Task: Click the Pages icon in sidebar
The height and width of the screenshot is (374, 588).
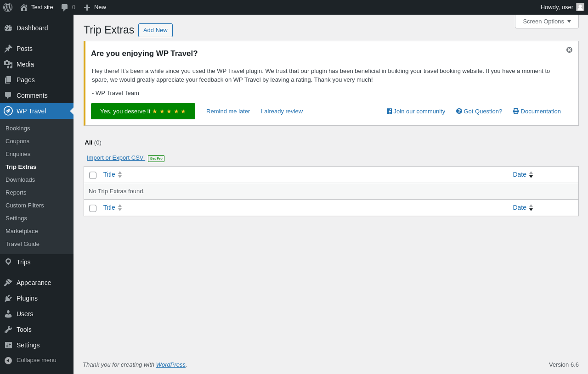Action: 8,80
